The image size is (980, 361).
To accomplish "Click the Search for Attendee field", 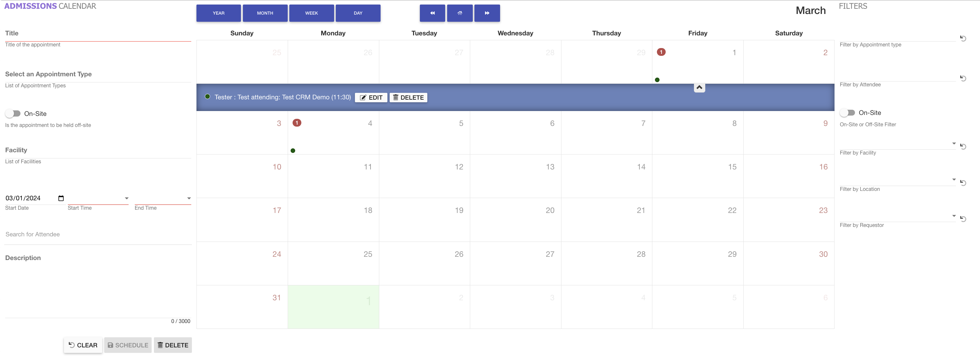I will coord(97,234).
